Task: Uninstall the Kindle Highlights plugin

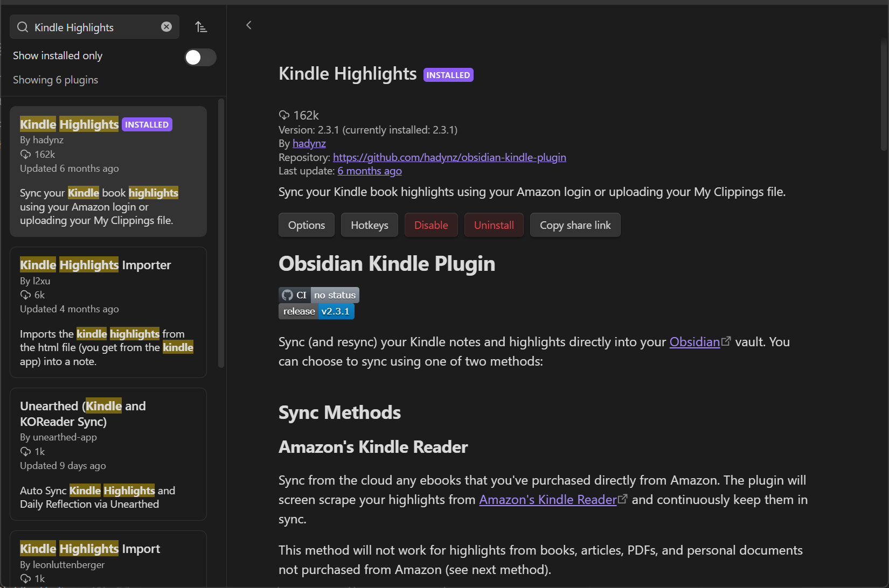Action: coord(494,225)
